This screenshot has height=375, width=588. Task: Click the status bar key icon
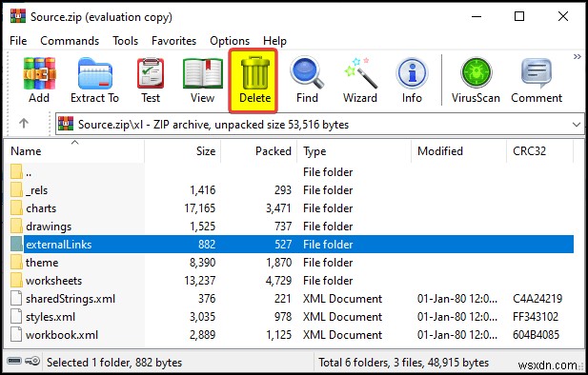[32, 361]
